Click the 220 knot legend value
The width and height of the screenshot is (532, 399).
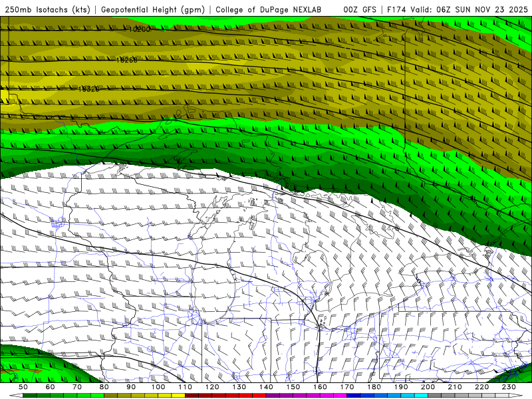coord(481,387)
